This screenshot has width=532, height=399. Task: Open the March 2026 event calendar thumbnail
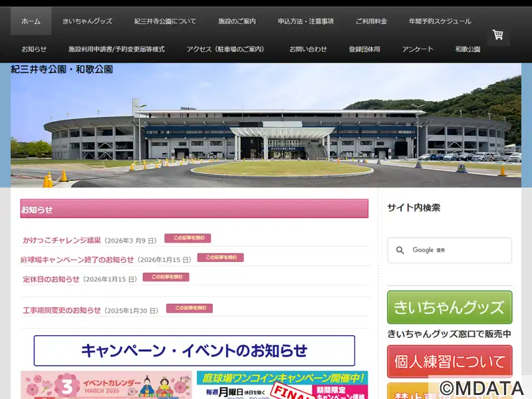coord(106,385)
